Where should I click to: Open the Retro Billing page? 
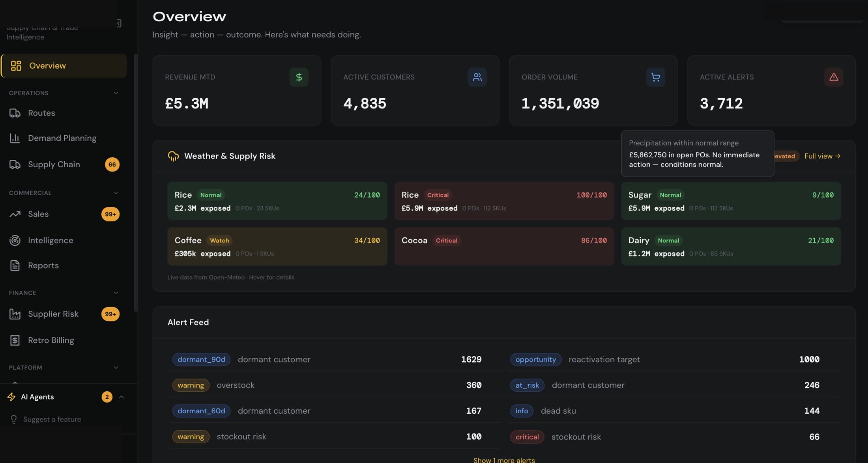point(64,340)
